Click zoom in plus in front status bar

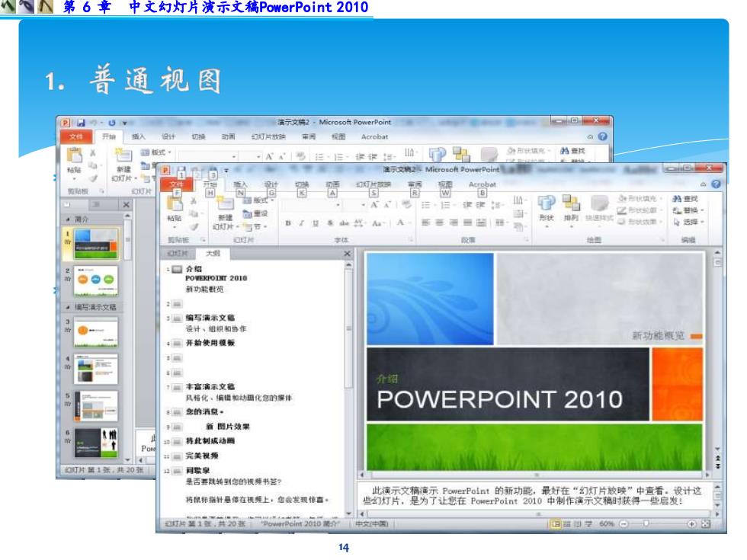point(691,524)
